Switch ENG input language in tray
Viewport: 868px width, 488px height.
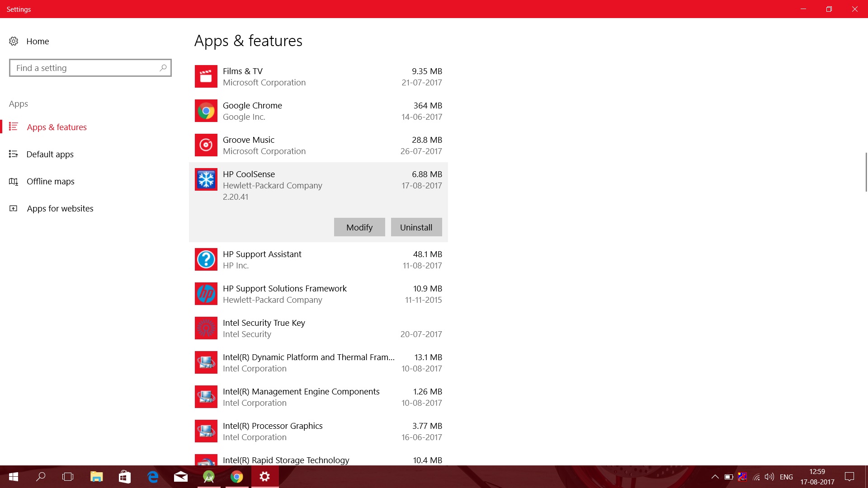pyautogui.click(x=786, y=477)
